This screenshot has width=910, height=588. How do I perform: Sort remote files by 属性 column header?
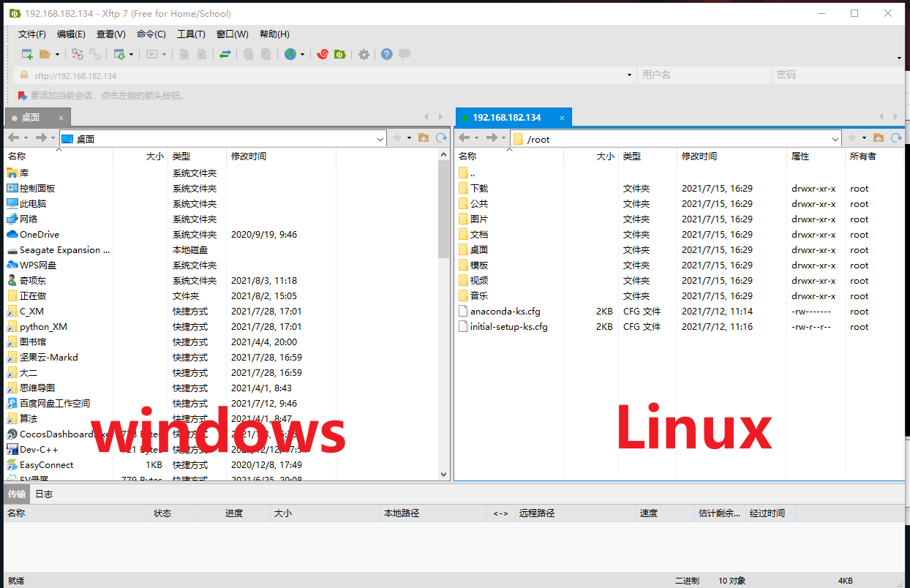point(816,157)
